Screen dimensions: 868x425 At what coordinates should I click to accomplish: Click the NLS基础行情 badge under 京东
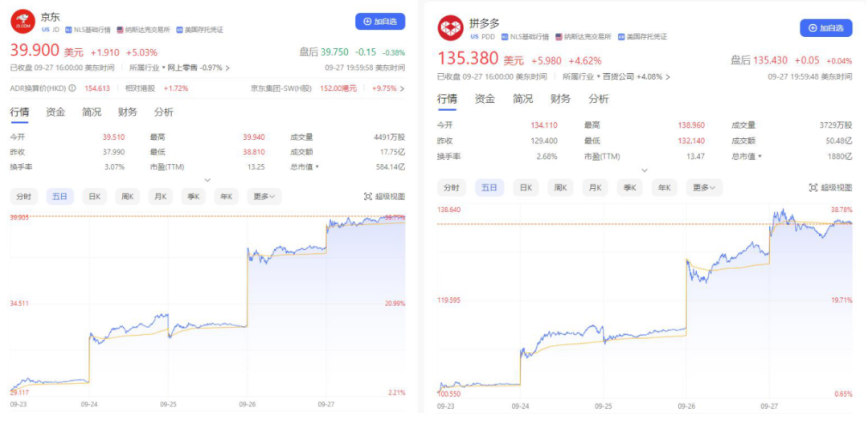click(x=92, y=30)
